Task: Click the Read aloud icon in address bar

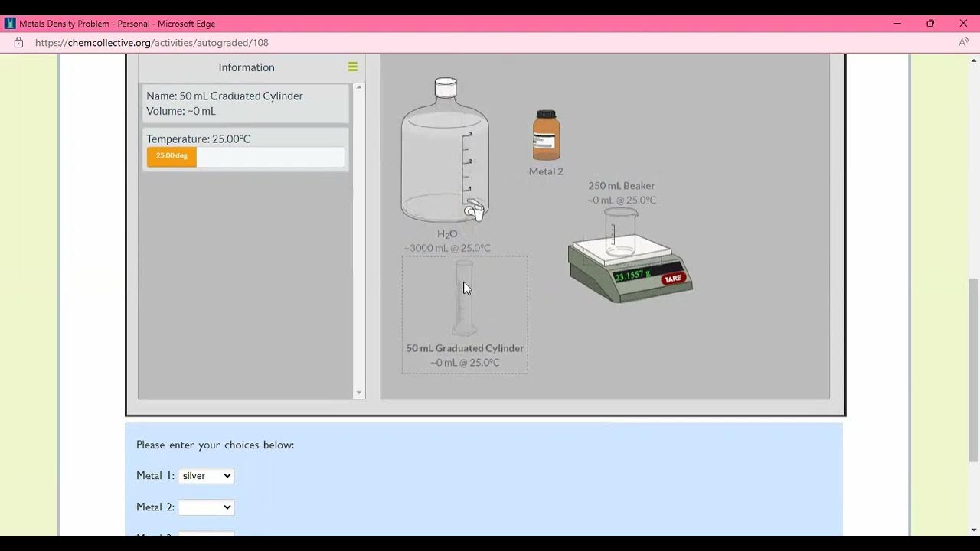Action: (963, 43)
